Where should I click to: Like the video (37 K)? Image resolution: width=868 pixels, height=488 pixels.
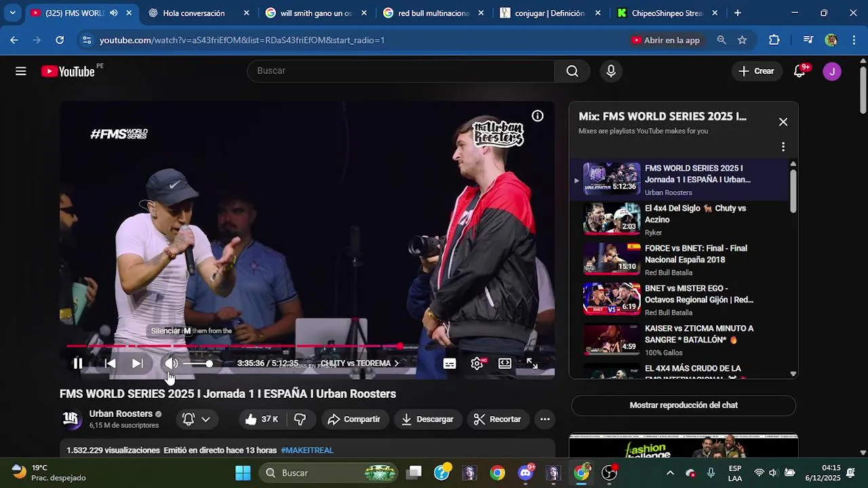point(262,420)
